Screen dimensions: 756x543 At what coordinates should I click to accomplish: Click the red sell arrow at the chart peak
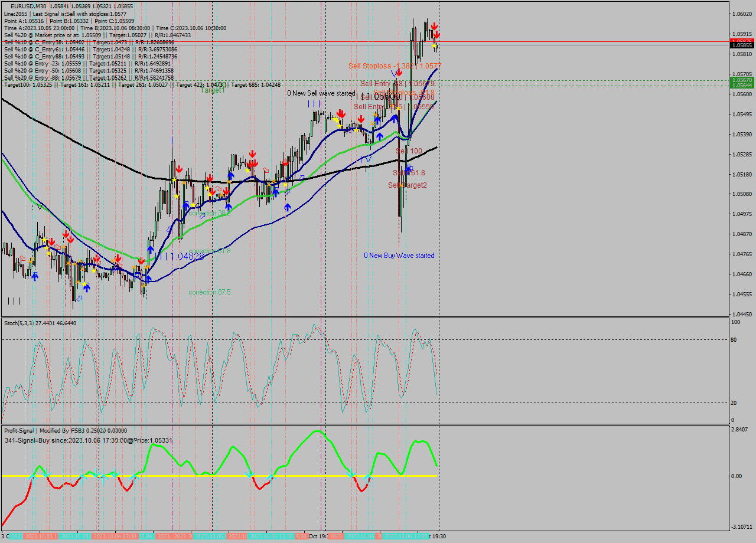(435, 27)
